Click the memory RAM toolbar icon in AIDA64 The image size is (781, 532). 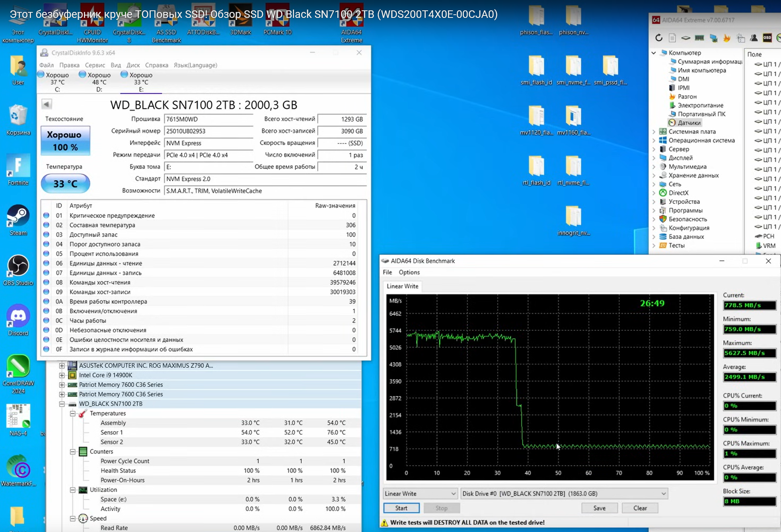[x=699, y=38]
